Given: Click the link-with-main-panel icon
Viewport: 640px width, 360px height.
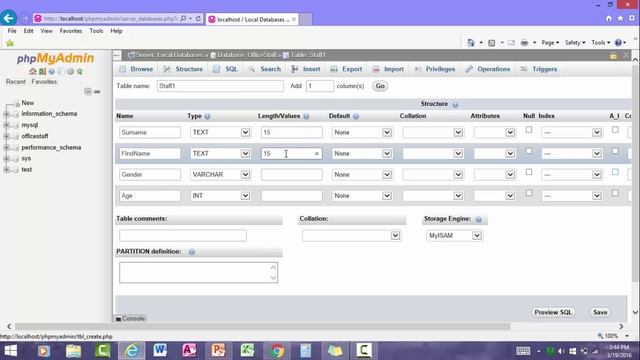Looking at the screenshot, I should click(97, 91).
